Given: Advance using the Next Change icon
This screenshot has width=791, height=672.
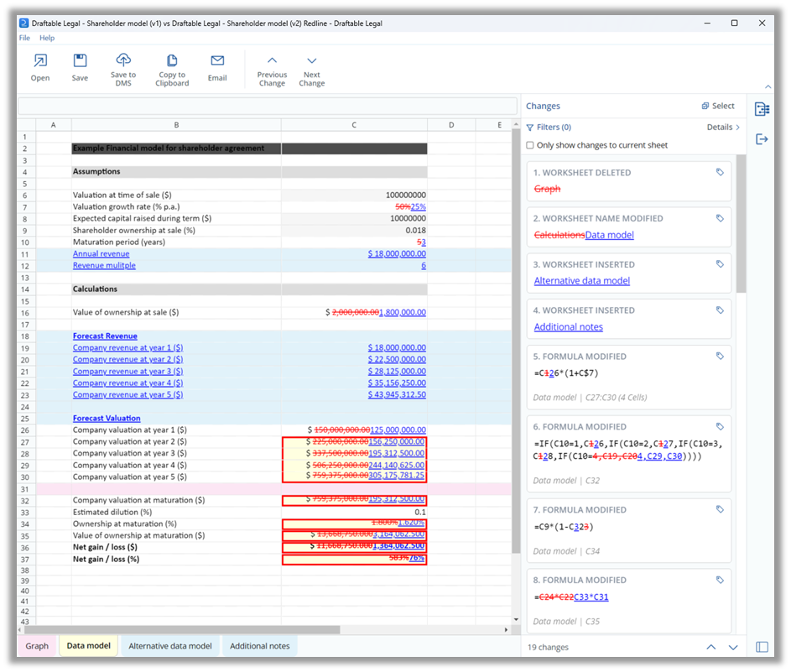Looking at the screenshot, I should click(311, 65).
